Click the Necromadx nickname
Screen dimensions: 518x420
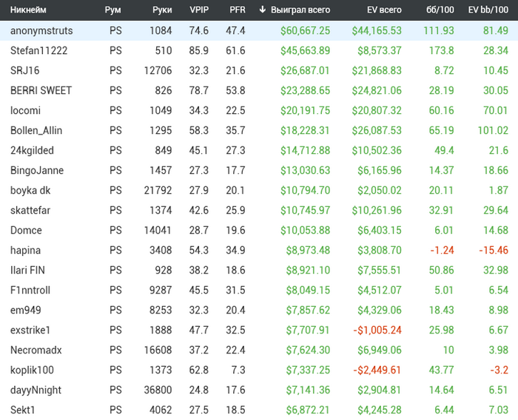pos(36,350)
